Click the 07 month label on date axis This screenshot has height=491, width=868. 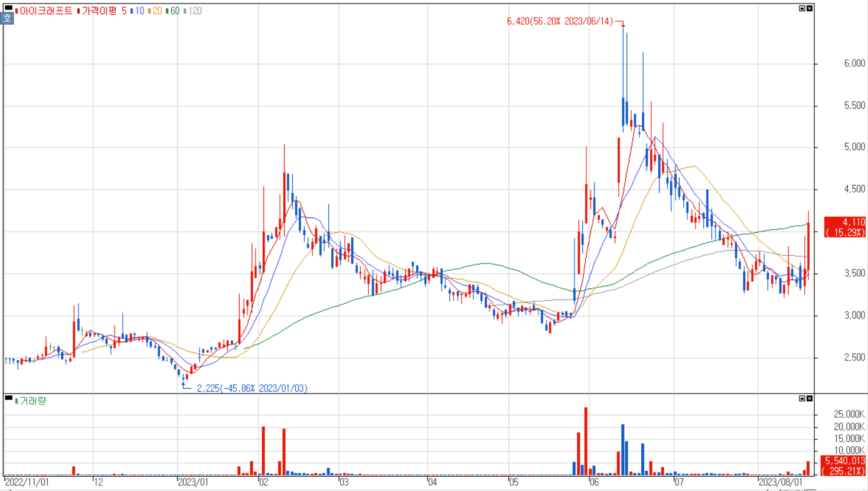click(x=679, y=482)
